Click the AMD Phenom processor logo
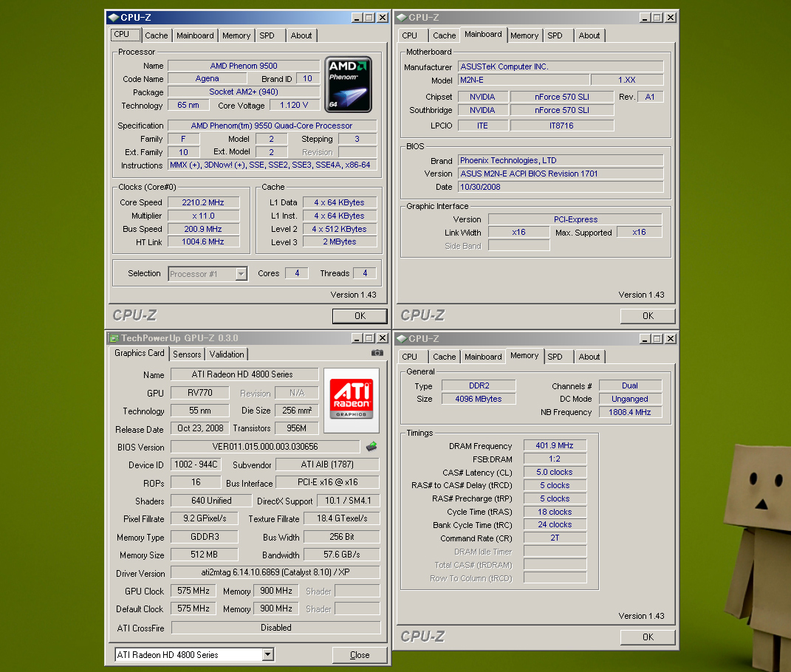Viewport: 791px width, 672px height. [348, 84]
